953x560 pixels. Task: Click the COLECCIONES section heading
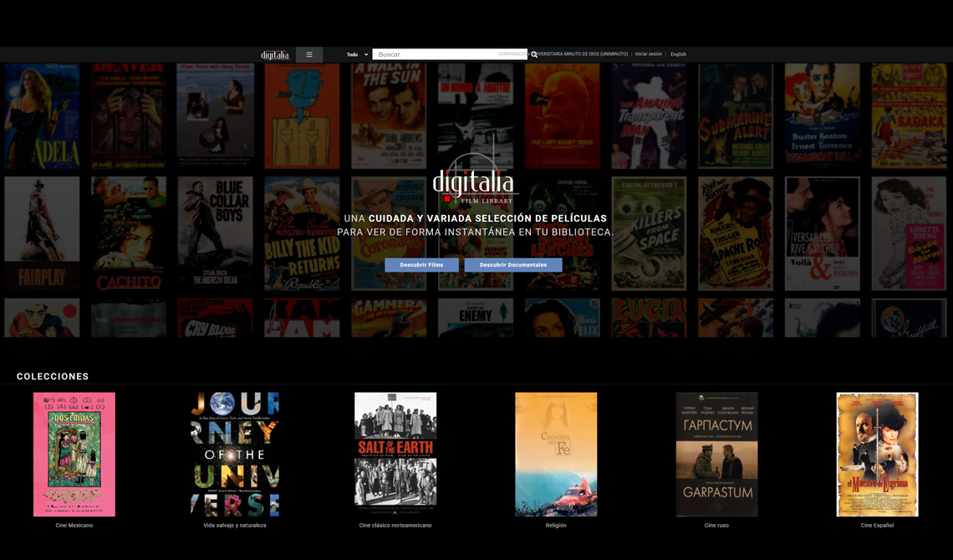pyautogui.click(x=53, y=377)
